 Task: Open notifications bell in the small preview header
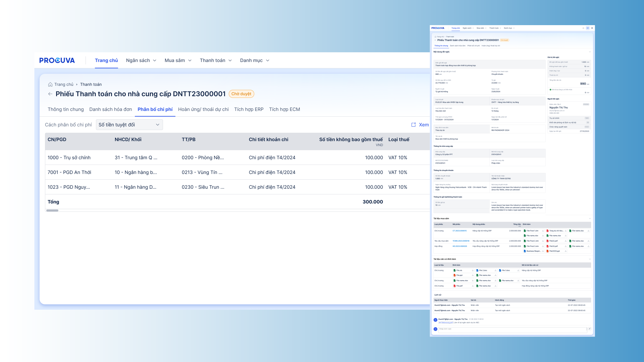pyautogui.click(x=583, y=28)
